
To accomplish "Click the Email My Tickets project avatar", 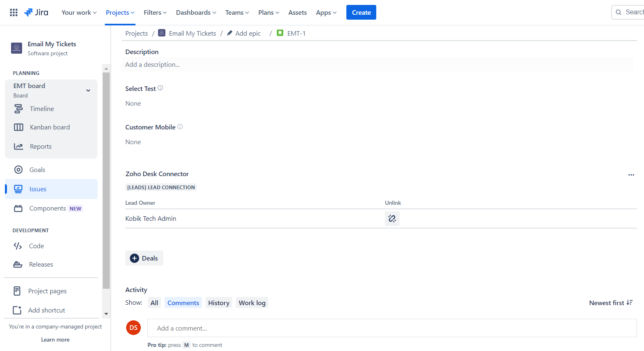I will click(x=16, y=48).
